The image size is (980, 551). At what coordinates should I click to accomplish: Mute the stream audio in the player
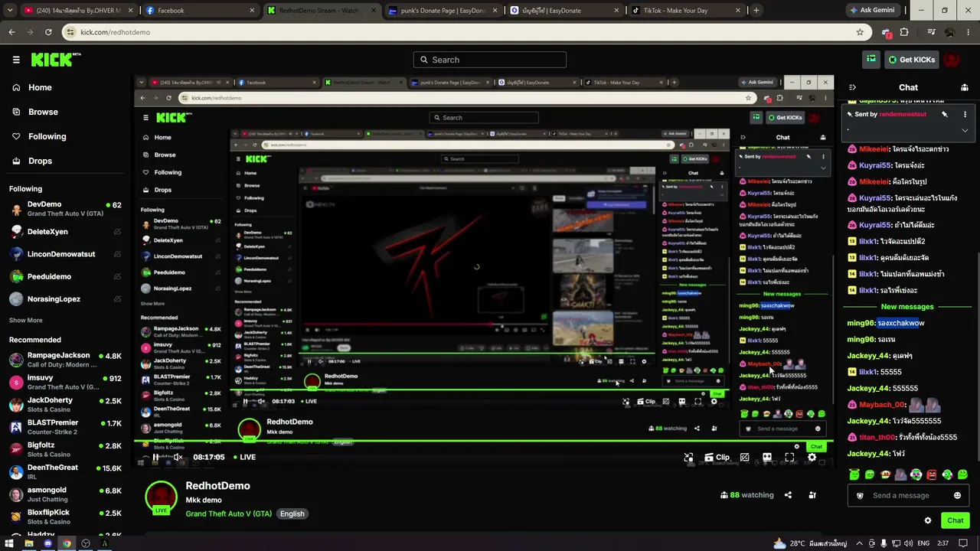pos(178,457)
